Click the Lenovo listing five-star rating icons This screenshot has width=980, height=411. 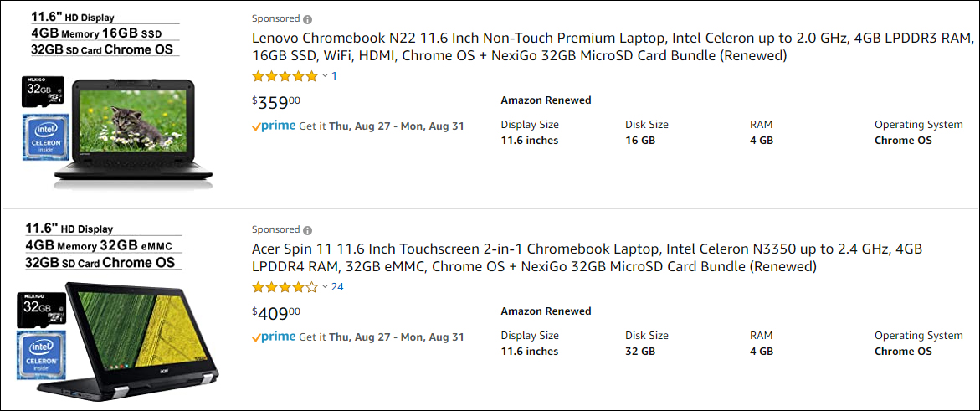coord(285,76)
